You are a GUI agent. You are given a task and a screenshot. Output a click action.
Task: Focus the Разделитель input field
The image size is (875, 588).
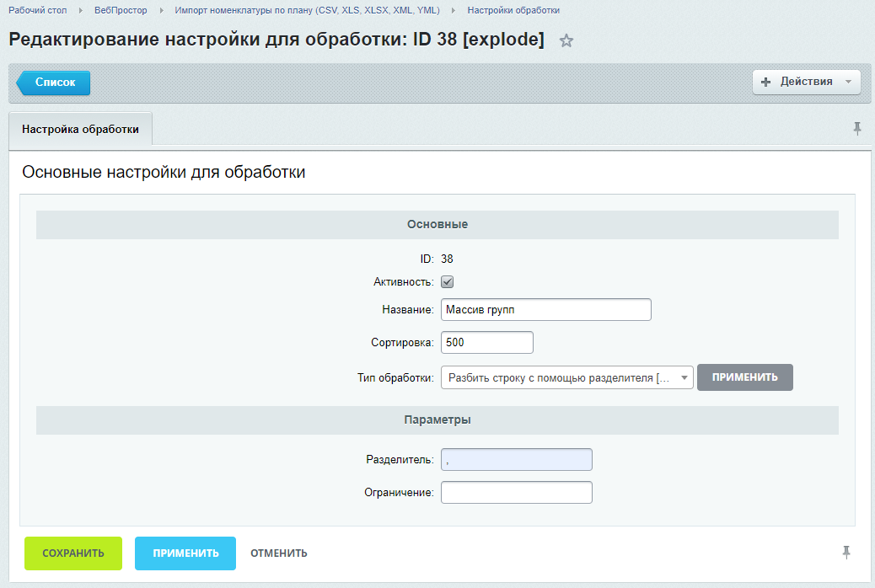tap(516, 460)
